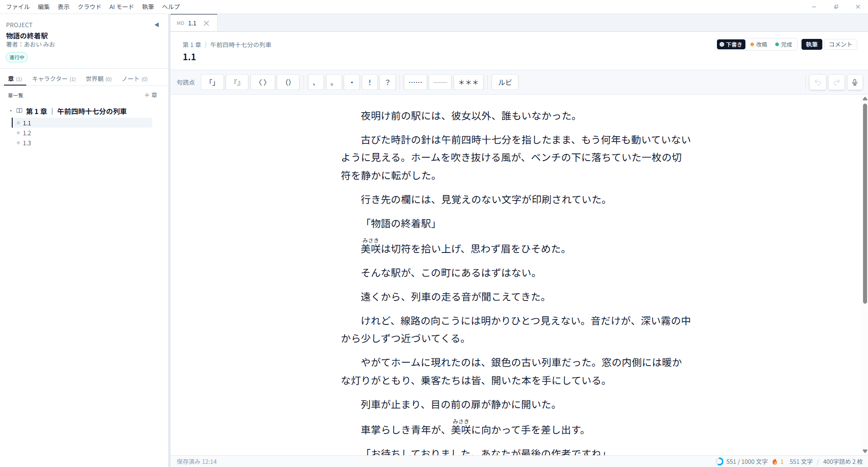Click the breadcrumb 午前四時十七分の列車
Viewport: 868px width, 467px height.
pyautogui.click(x=241, y=45)
